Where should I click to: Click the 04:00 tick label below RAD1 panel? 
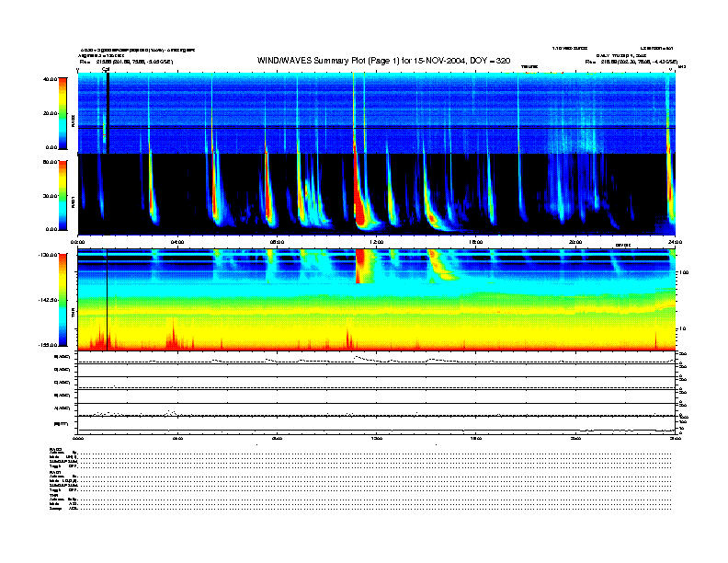pyautogui.click(x=178, y=242)
